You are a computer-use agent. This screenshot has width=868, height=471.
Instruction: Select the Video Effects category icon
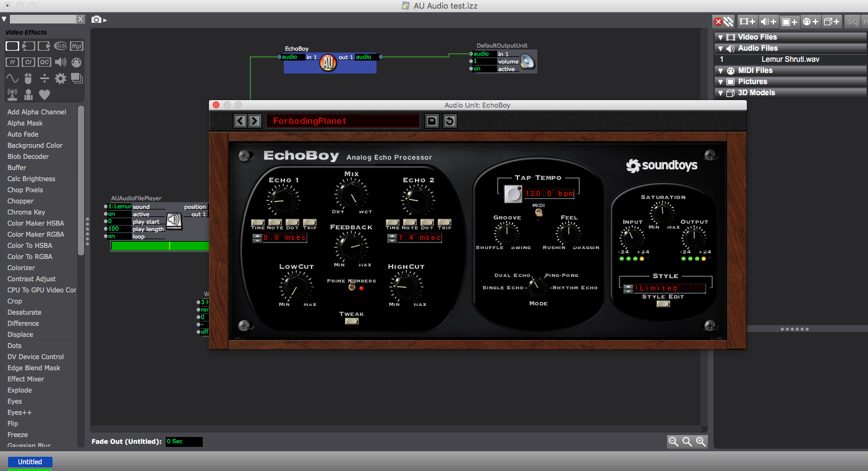[x=12, y=46]
